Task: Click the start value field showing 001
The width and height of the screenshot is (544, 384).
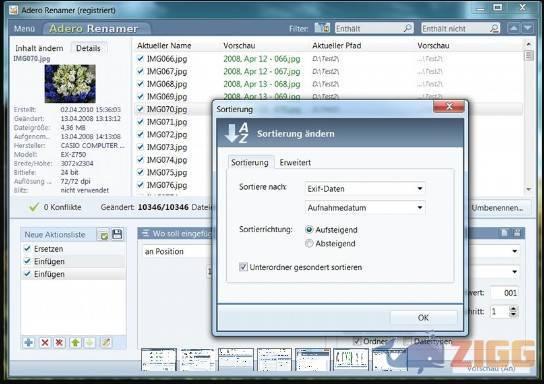Action: (505, 293)
